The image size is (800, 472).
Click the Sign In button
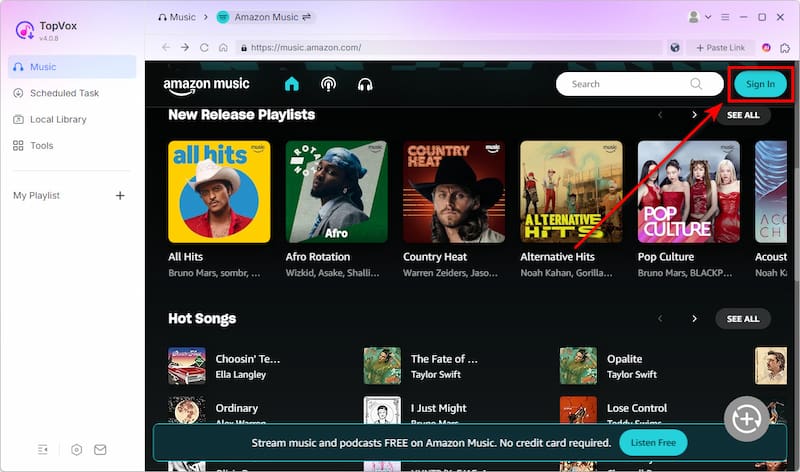760,84
